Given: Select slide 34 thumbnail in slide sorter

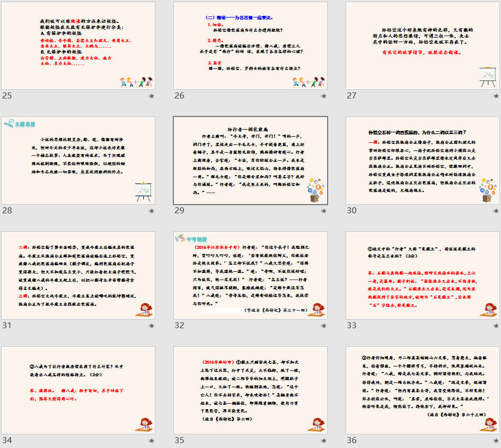Looking at the screenshot, I should 78,390.
